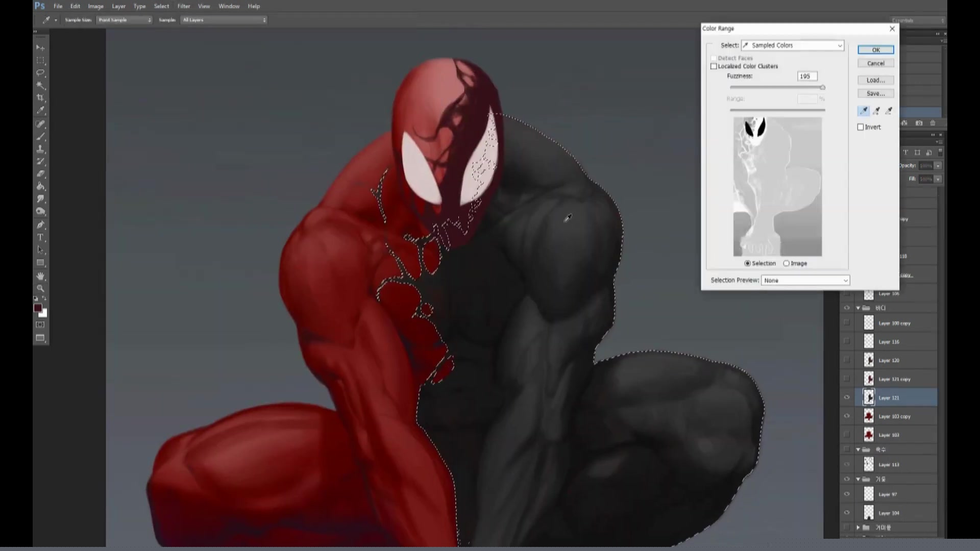Tick the Invert checkbox
Viewport: 980px width, 551px height.
(x=861, y=127)
